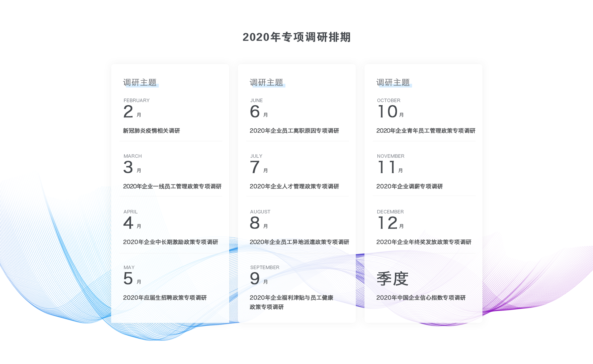Select the NOVEMBER label

coord(390,156)
